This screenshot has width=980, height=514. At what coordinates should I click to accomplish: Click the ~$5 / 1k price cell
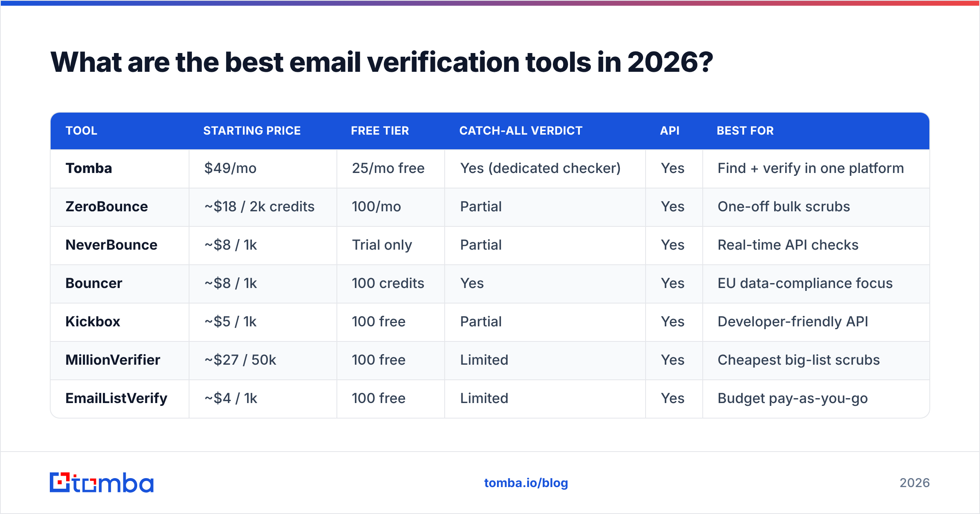tap(263, 322)
